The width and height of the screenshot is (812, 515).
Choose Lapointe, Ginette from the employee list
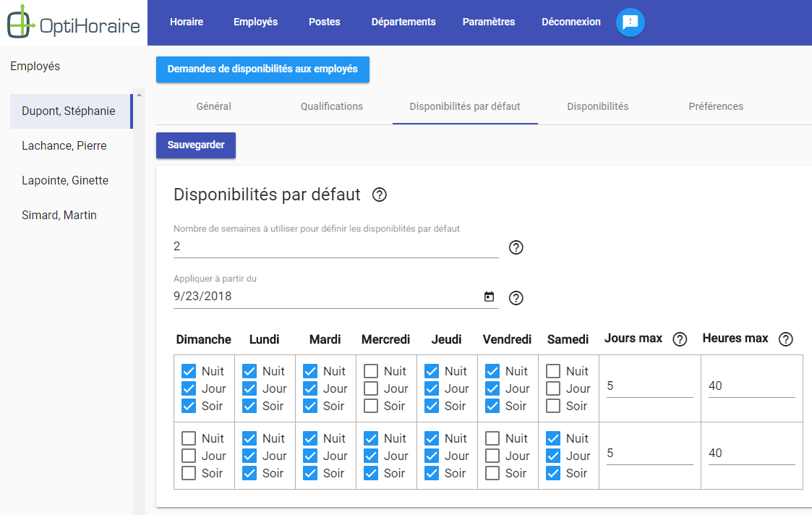coord(72,181)
